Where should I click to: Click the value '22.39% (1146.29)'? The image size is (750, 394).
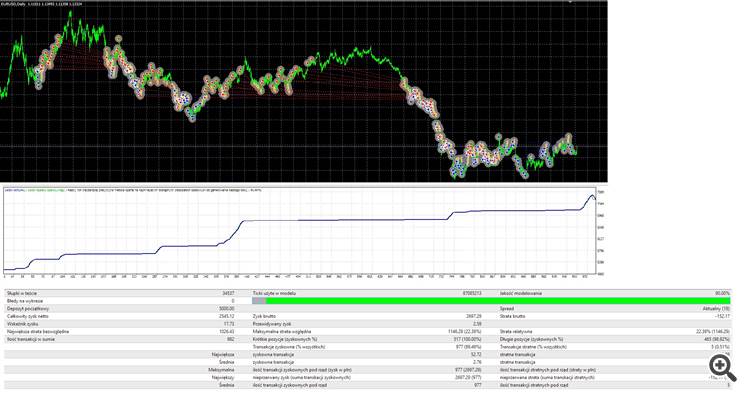point(713,331)
